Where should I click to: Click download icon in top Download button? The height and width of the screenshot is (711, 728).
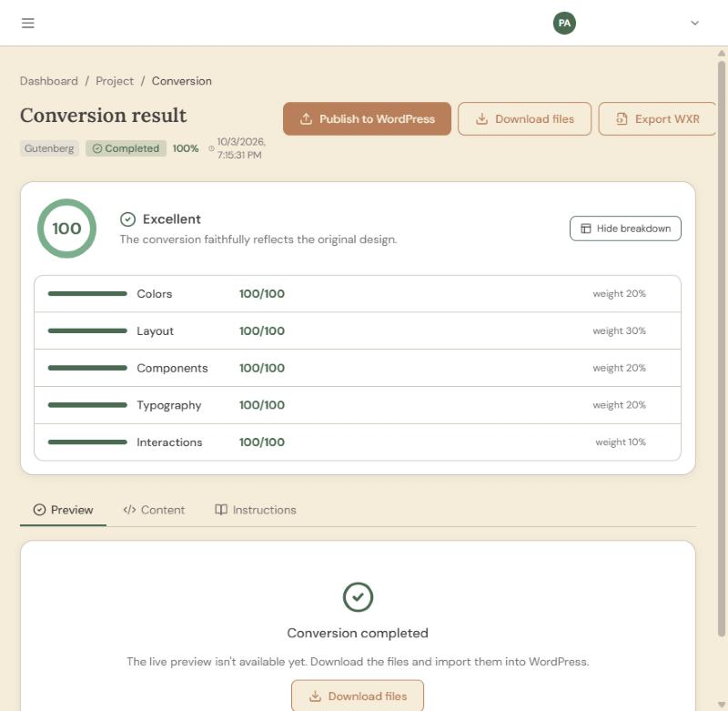pos(481,119)
